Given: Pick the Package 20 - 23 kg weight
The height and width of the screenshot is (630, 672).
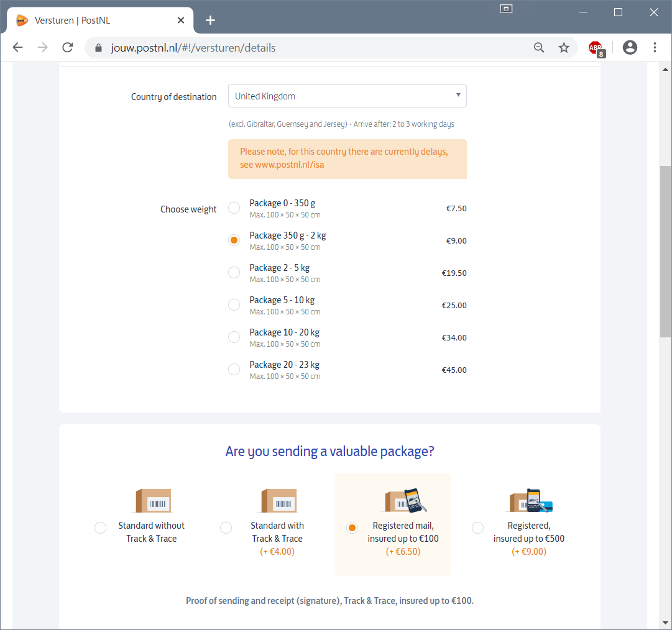Looking at the screenshot, I should (x=234, y=370).
